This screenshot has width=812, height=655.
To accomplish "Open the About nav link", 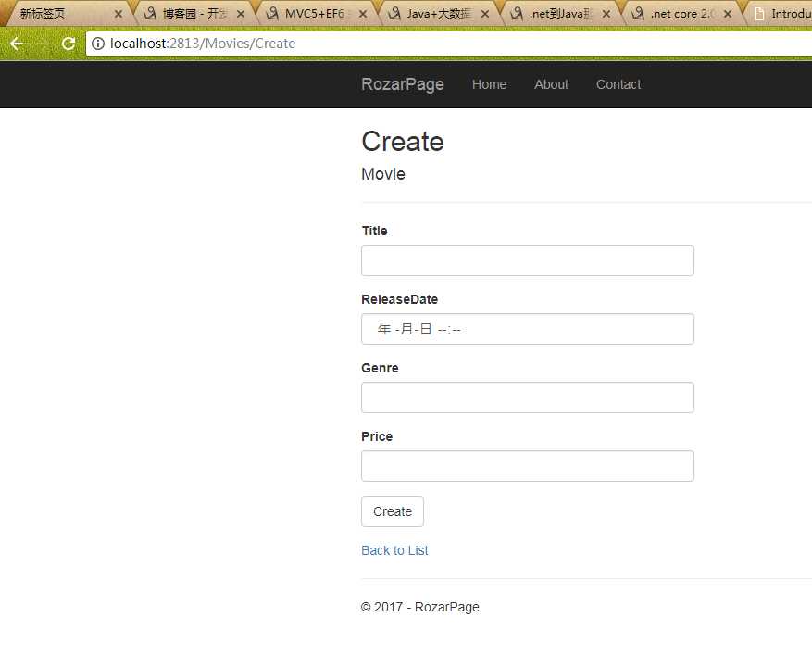I will tap(551, 84).
